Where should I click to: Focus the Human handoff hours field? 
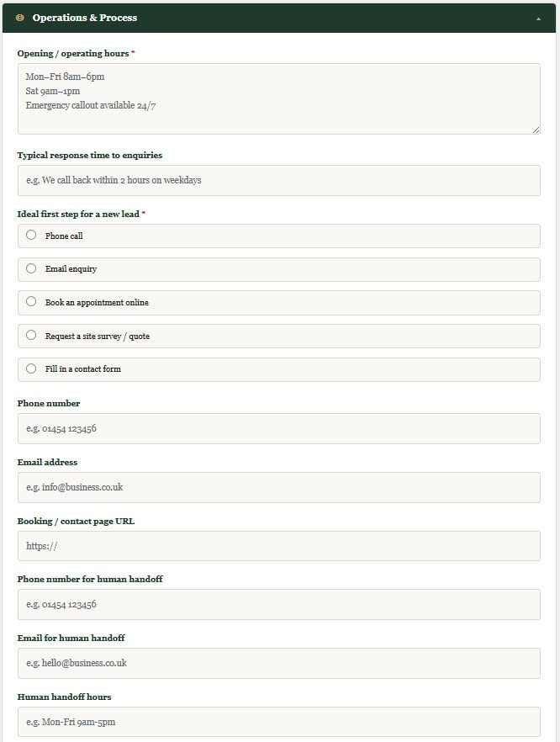278,722
